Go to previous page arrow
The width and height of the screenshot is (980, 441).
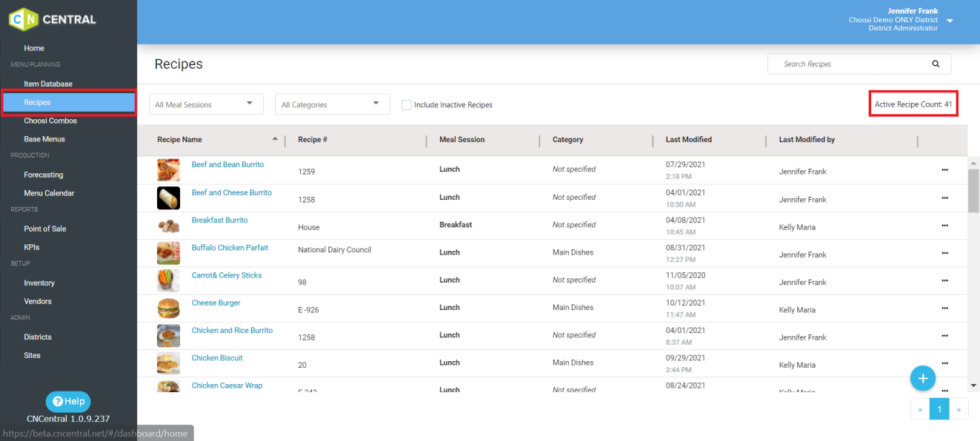[x=919, y=408]
